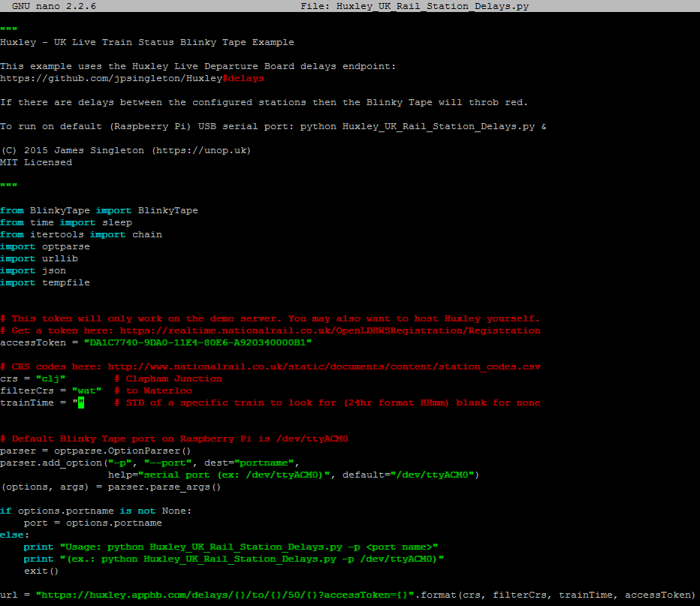The image size is (700, 606).
Task: Click the "--port" option string
Action: click(x=167, y=463)
